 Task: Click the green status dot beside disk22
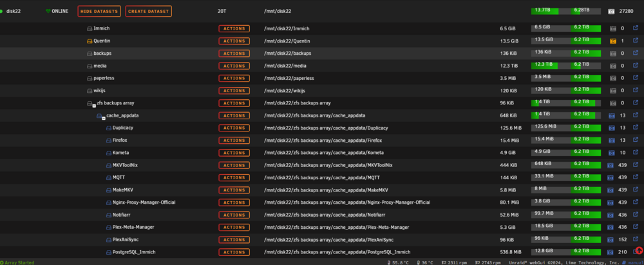(x=1, y=12)
